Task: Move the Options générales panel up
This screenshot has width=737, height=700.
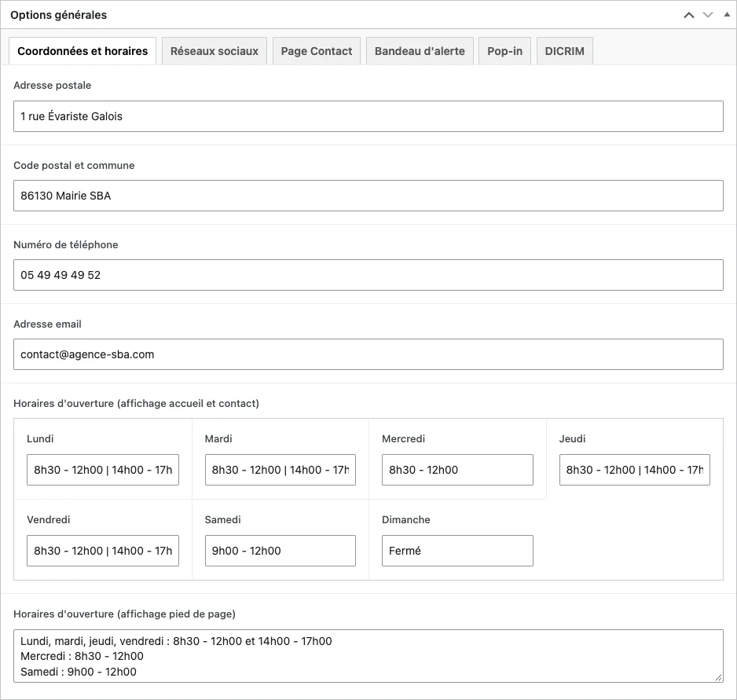Action: click(688, 15)
